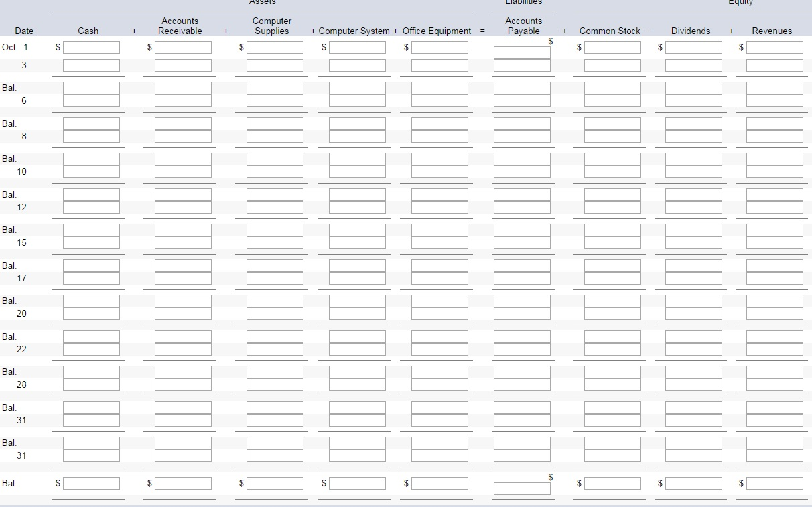Select the Common Stock field for Oct. 1
The height and width of the screenshot is (507, 812).
612,48
